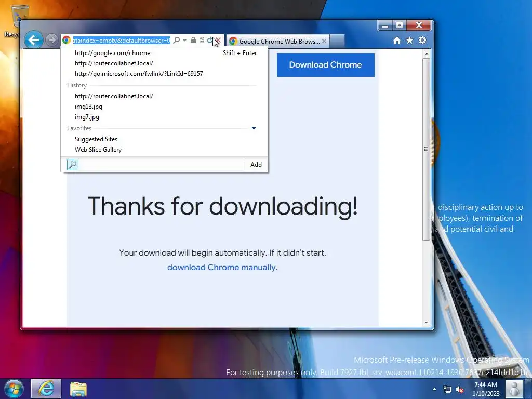Screen dimensions: 532x399
Task: Click the selected URL text in the address bar
Action: (122, 41)
